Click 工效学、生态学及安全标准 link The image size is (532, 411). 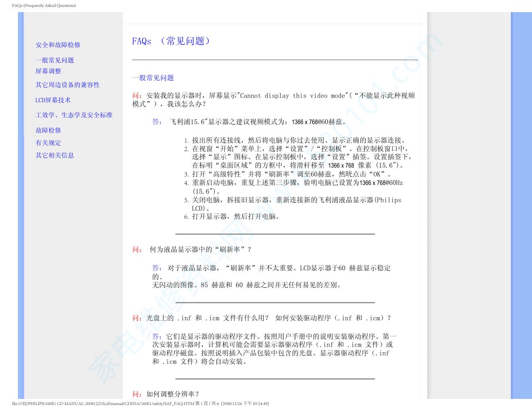click(74, 115)
